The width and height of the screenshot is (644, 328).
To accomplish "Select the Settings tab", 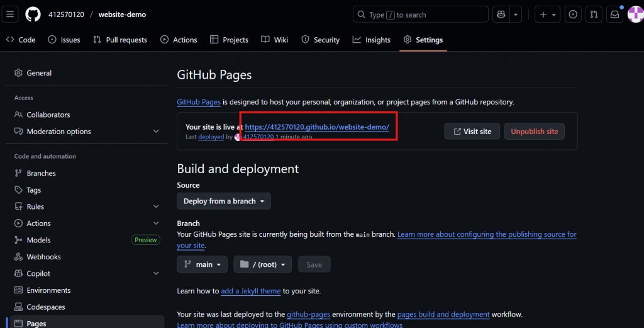I will tap(423, 40).
